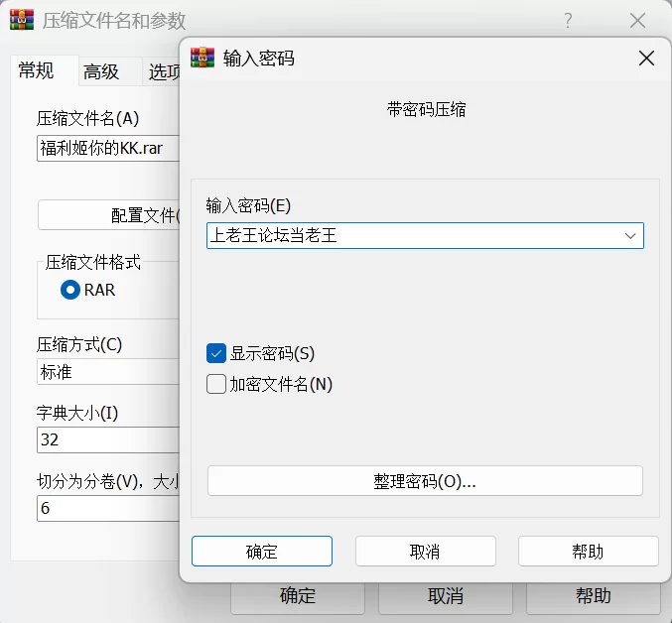Image resolution: width=672 pixels, height=623 pixels.
Task: Open the 压缩方式(C) combo box
Action: [x=107, y=372]
